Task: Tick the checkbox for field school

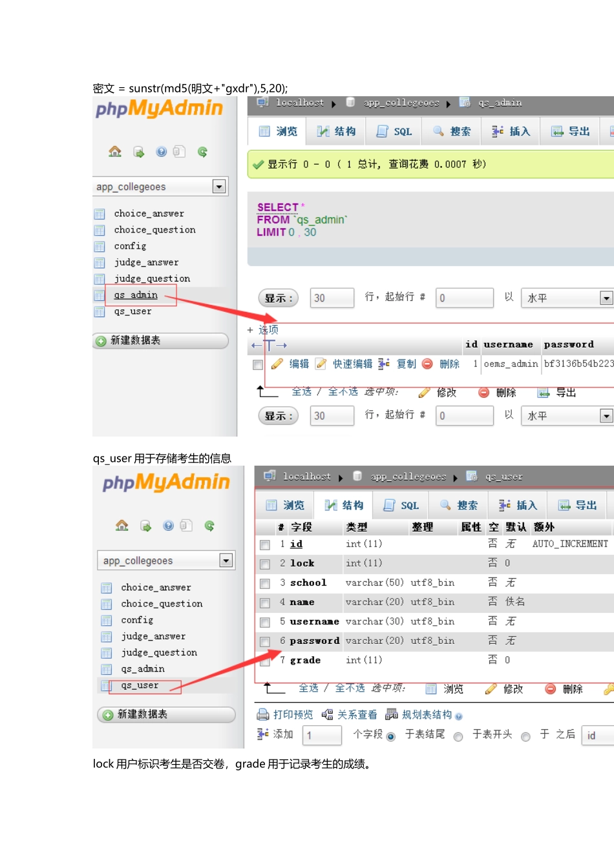Action: coord(265,584)
